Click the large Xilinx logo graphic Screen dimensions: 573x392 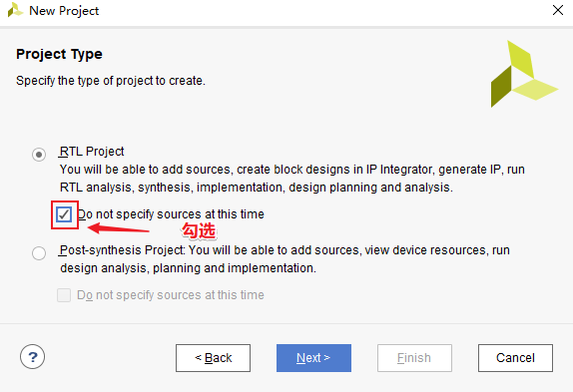tap(524, 74)
